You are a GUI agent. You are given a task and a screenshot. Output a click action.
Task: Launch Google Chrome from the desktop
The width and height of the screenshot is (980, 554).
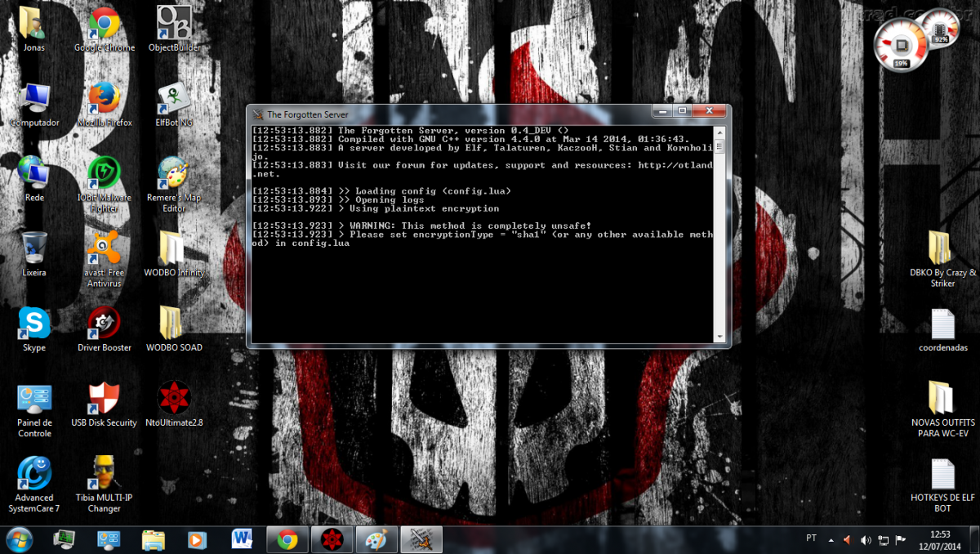click(105, 29)
